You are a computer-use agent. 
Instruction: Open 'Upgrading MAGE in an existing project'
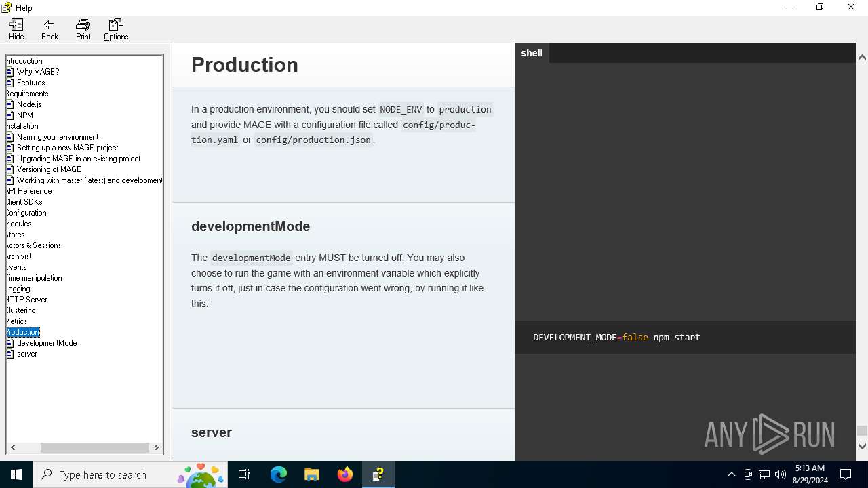[79, 159]
